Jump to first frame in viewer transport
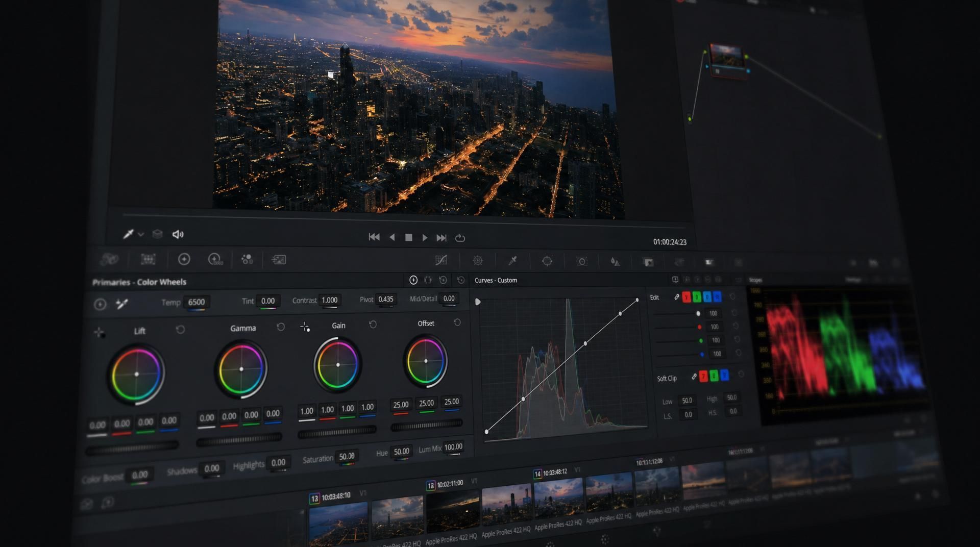This screenshot has height=547, width=980. point(374,237)
